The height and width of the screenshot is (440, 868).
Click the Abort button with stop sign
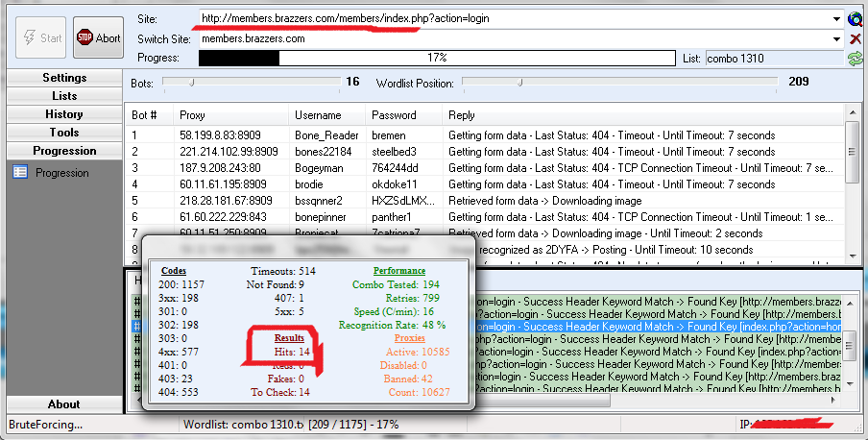pyautogui.click(x=99, y=37)
